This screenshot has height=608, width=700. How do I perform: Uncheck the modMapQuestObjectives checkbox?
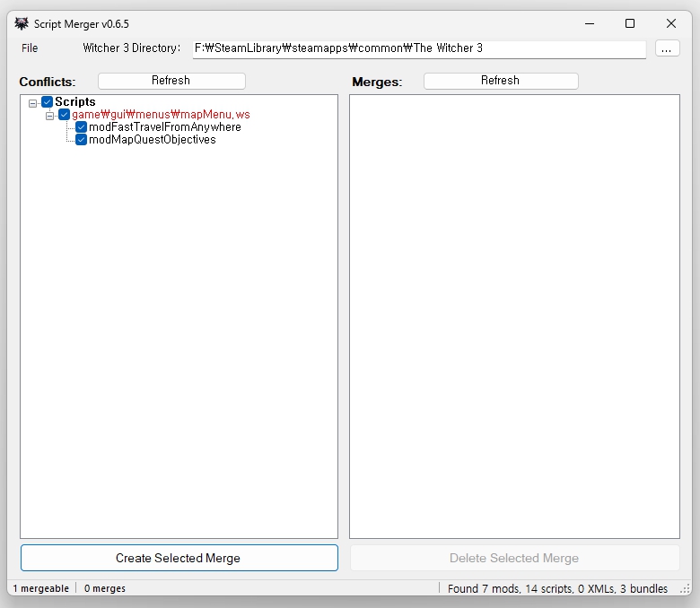(x=81, y=140)
